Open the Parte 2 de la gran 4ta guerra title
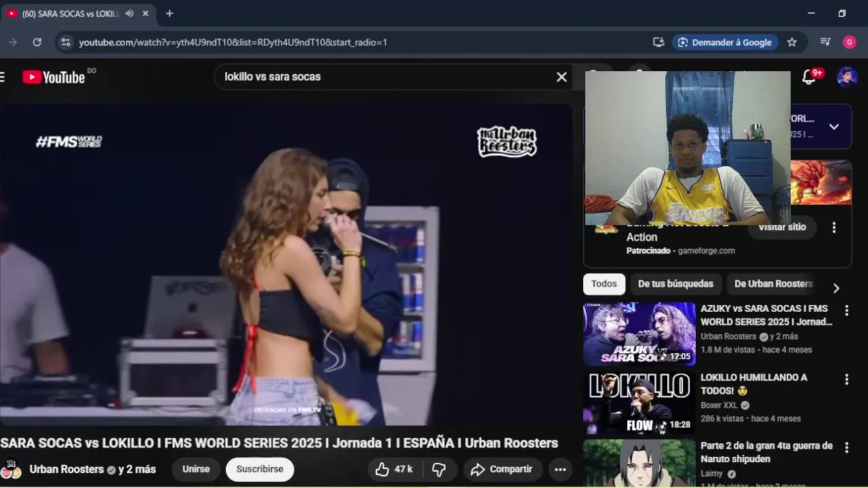This screenshot has height=488, width=868. tap(766, 452)
